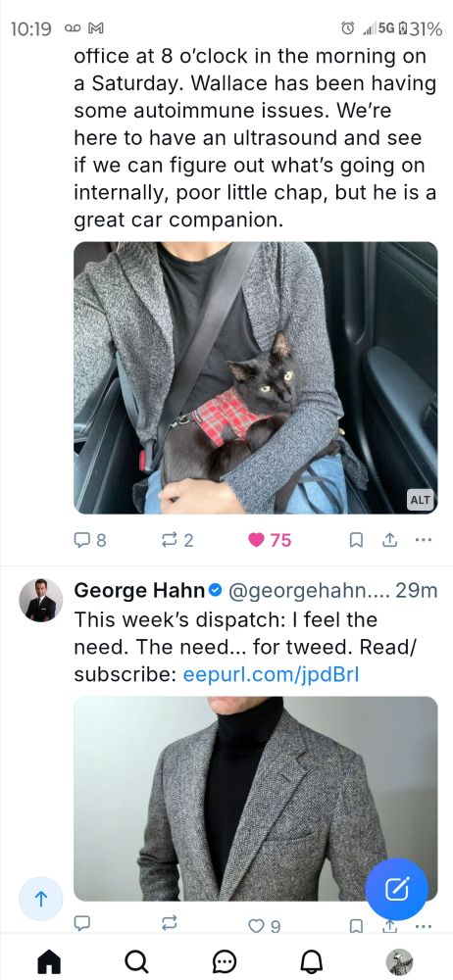
Task: Open replies on the cat post
Action: coord(90,540)
